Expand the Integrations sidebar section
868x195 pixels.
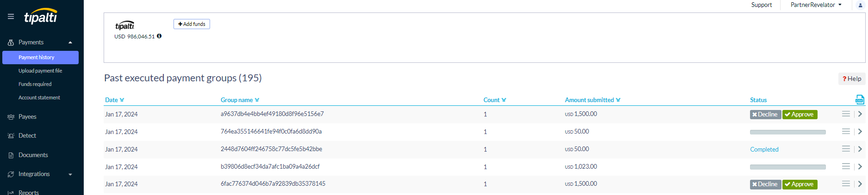pyautogui.click(x=70, y=174)
